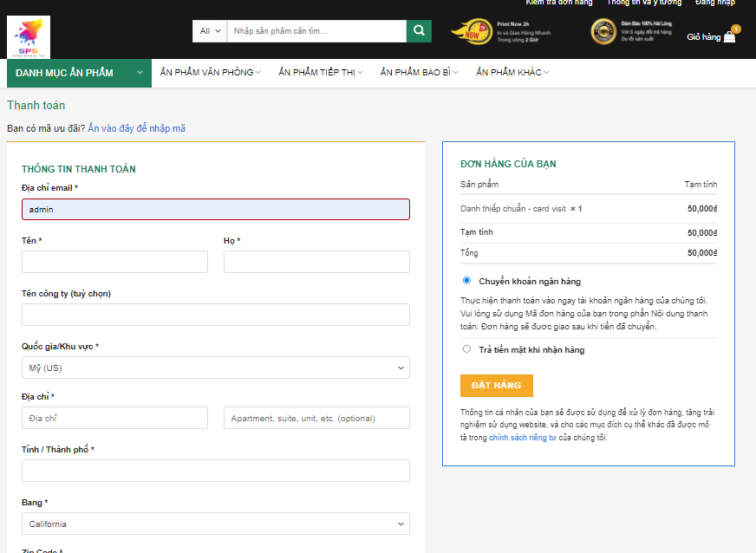Viewport: 756px width, 553px height.
Task: Expand the Danh mục ấn phẩm chevron
Action: tap(140, 73)
